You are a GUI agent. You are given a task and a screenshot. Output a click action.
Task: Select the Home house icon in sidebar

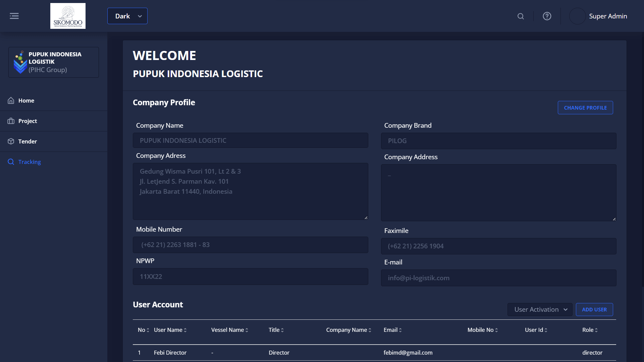click(x=11, y=100)
